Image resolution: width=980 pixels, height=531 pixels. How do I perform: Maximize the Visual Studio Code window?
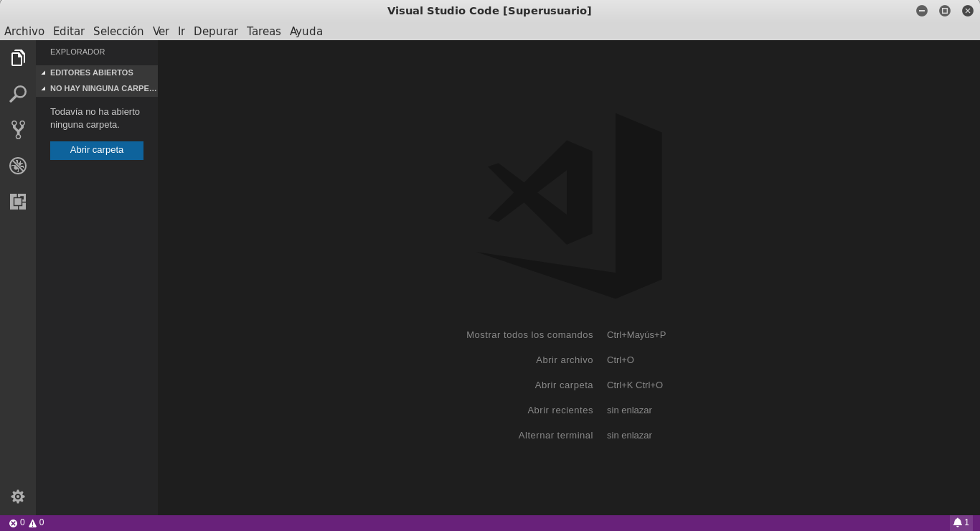click(x=945, y=11)
